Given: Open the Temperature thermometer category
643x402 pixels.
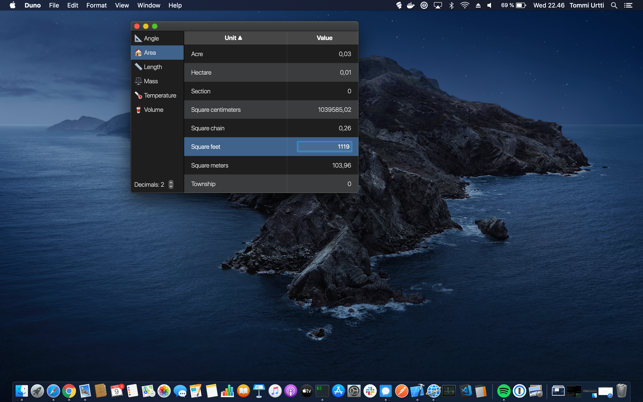Looking at the screenshot, I should 138,96.
